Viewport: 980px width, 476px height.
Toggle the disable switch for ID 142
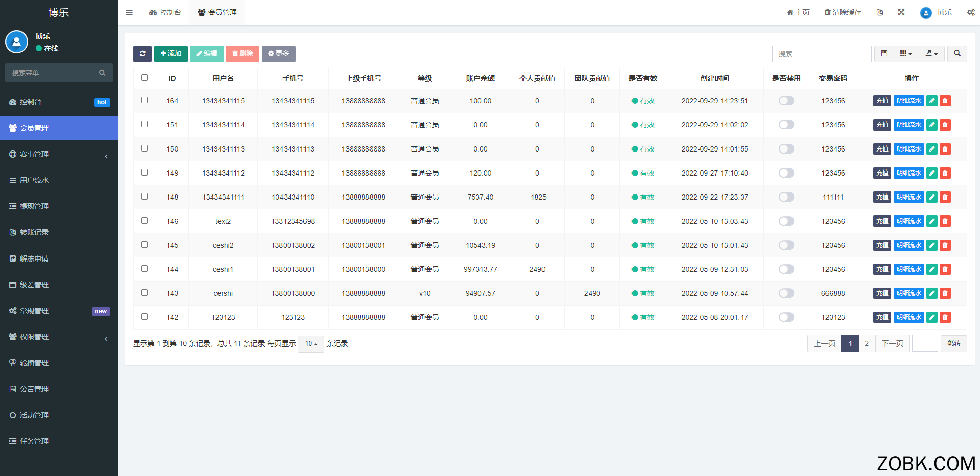click(787, 317)
